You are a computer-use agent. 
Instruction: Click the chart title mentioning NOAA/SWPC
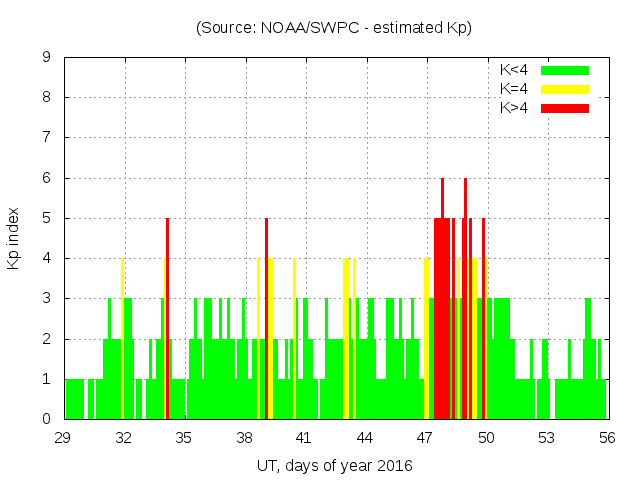pyautogui.click(x=333, y=27)
